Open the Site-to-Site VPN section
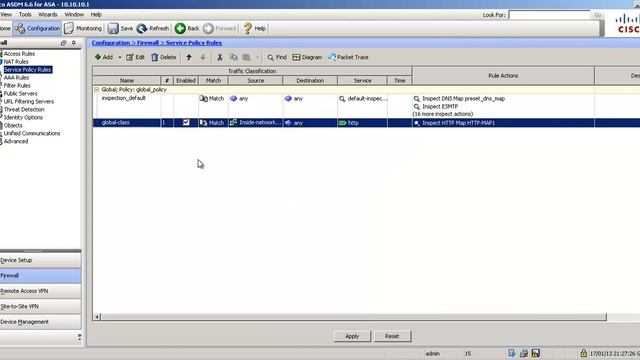 [40, 307]
